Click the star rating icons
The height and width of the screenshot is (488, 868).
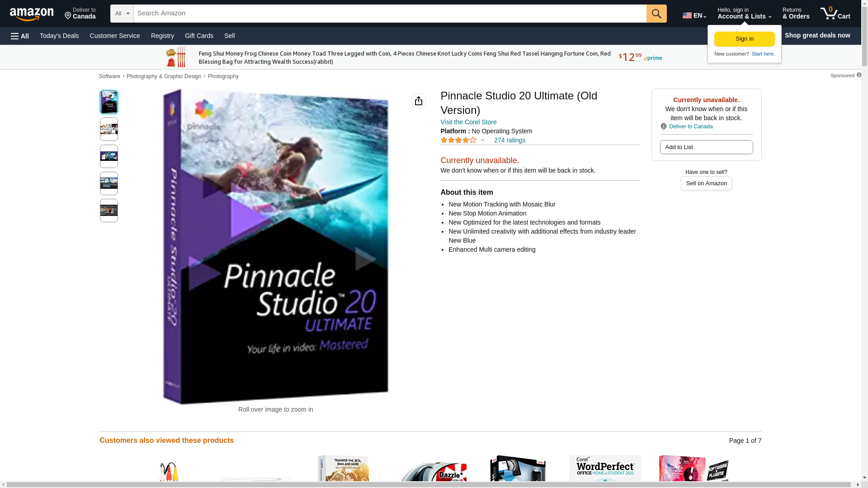458,140
